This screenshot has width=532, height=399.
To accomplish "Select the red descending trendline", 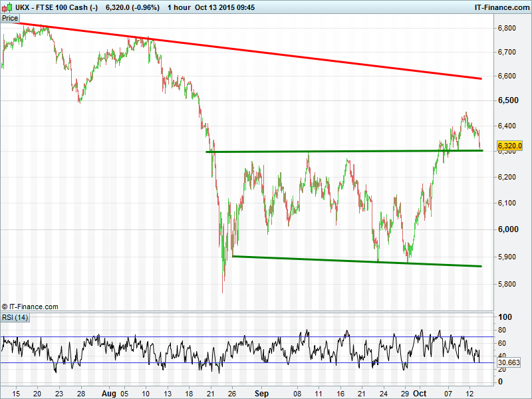I will point(266,52).
